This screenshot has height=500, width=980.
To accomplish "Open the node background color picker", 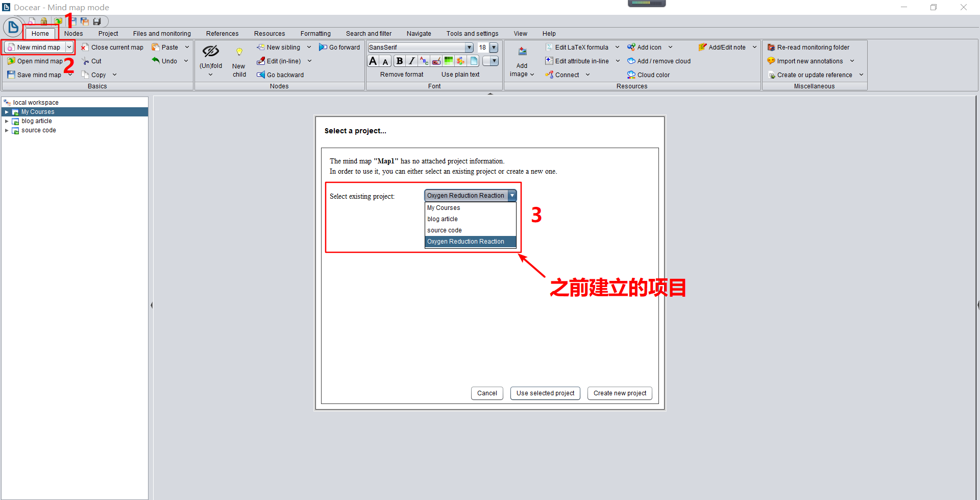I will 449,61.
